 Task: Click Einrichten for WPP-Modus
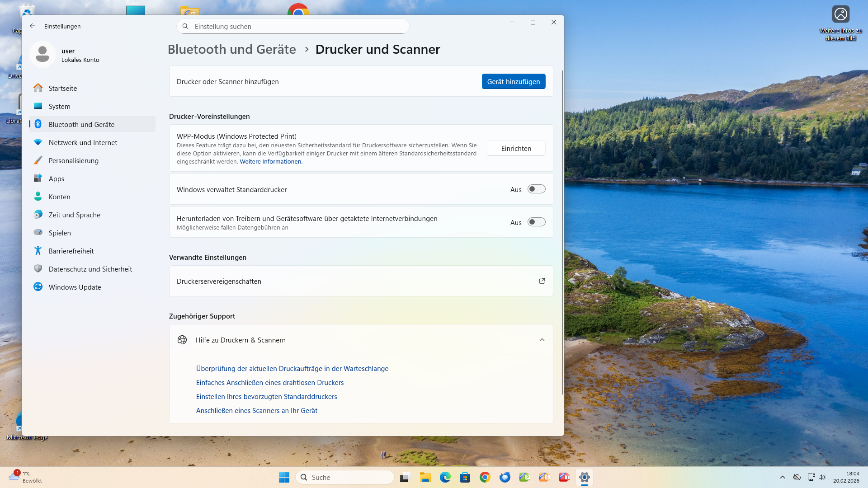(516, 148)
